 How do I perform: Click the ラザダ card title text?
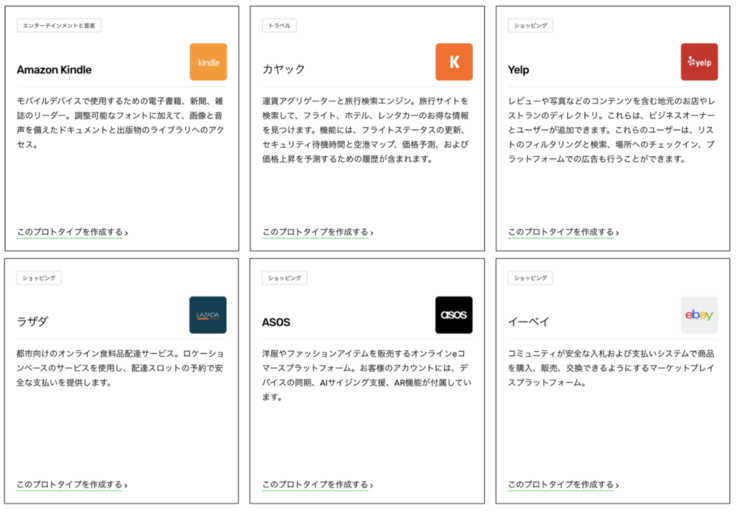(x=32, y=322)
